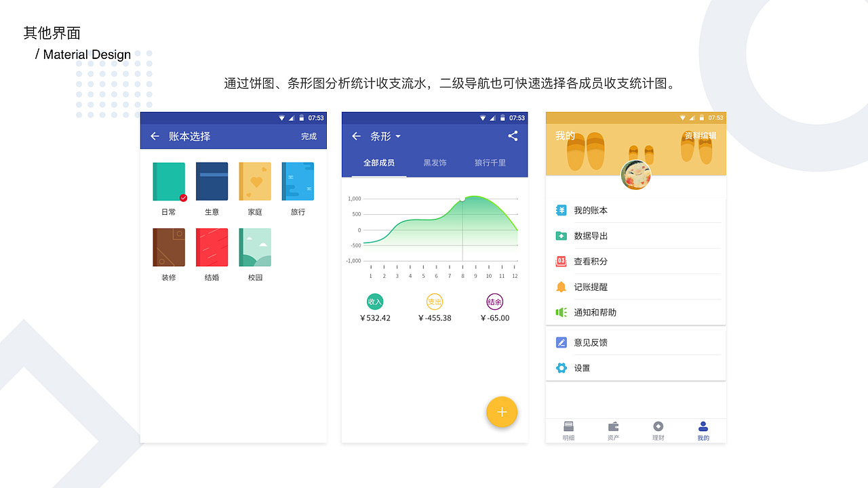Click the blue ledger icon beside 我的账本
The height and width of the screenshot is (488, 868).
[561, 210]
